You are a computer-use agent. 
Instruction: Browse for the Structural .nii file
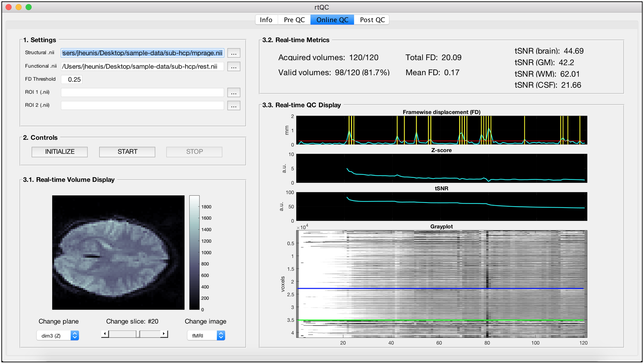(x=233, y=53)
